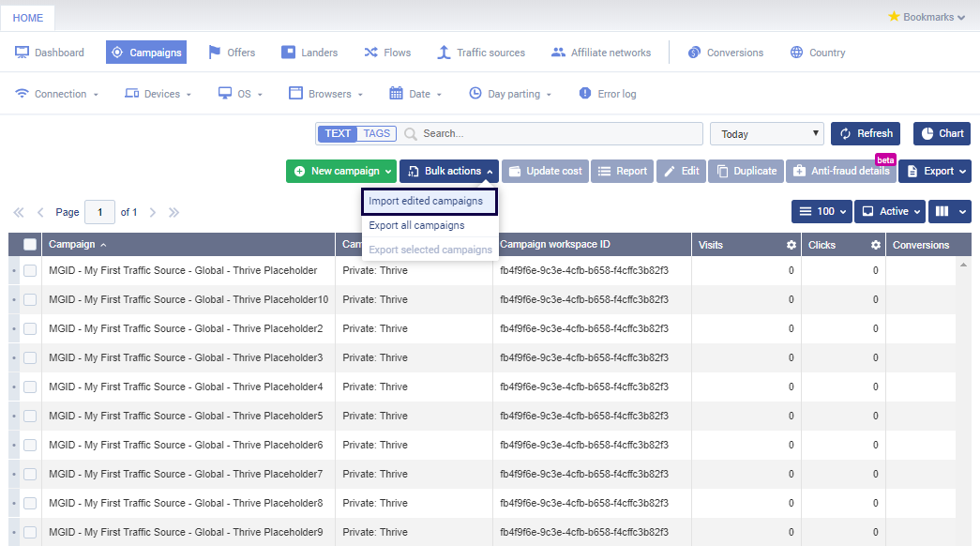
Task: Choose Export all campaigns option
Action: (x=416, y=225)
